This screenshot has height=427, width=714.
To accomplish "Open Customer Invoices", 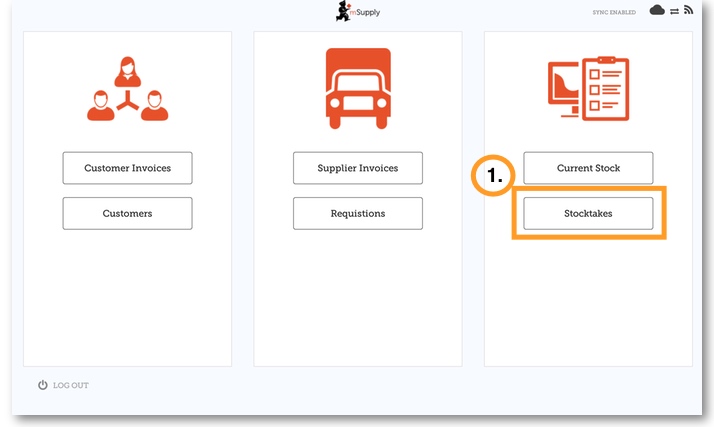I will 127,168.
